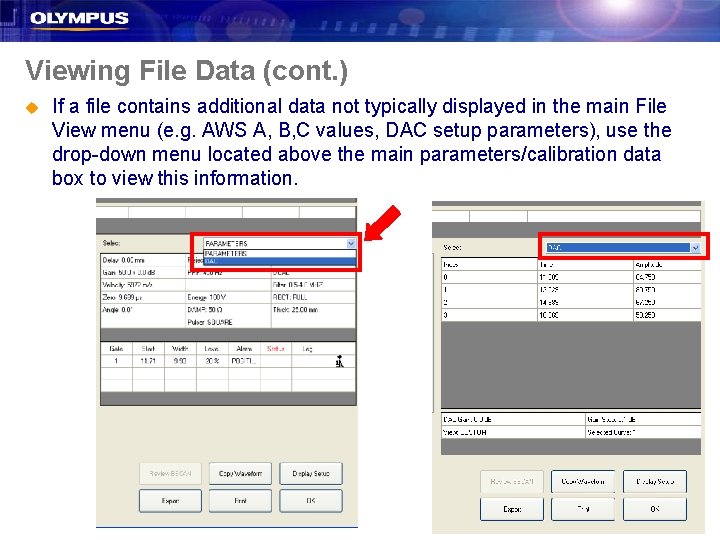
Task: Click OK in the PARAMETERS view
Action: coord(311,501)
